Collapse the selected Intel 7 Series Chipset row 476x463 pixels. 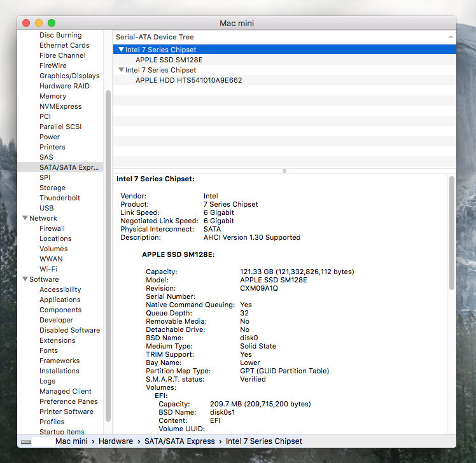click(x=122, y=50)
